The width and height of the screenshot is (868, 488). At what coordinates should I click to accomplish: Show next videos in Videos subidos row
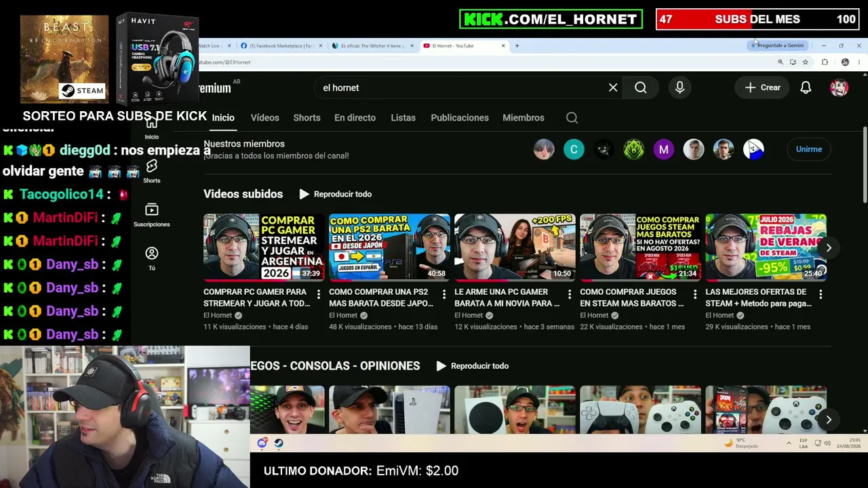pyautogui.click(x=829, y=248)
